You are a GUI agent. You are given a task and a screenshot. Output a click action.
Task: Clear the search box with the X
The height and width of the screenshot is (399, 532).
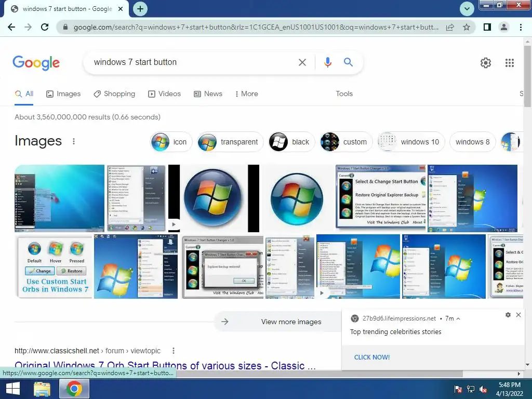point(302,62)
